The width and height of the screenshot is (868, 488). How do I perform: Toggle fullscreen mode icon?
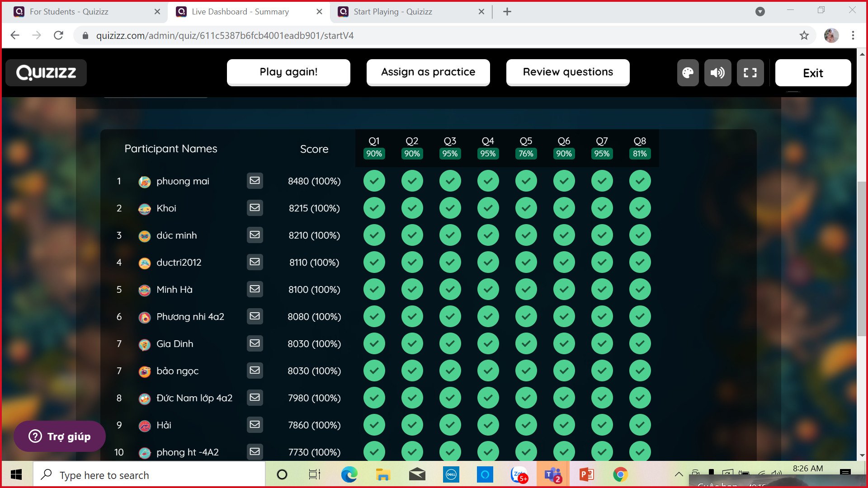(750, 73)
